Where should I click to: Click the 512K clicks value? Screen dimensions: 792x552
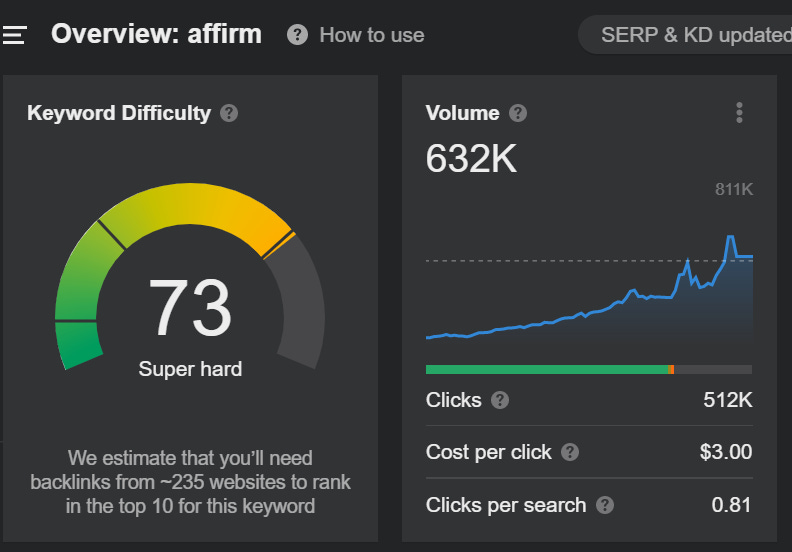(x=728, y=400)
